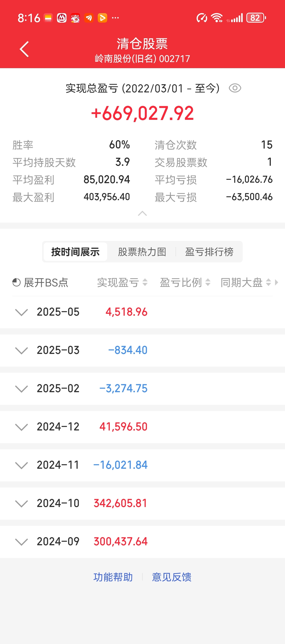Open the 意见反馈 link
Image resolution: width=285 pixels, height=644 pixels.
click(x=172, y=577)
